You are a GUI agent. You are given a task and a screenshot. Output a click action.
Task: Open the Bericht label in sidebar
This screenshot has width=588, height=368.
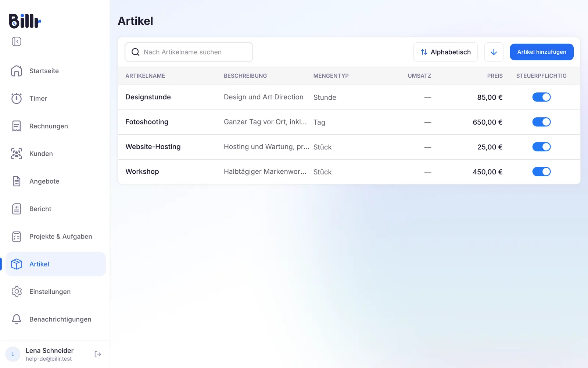pyautogui.click(x=40, y=209)
